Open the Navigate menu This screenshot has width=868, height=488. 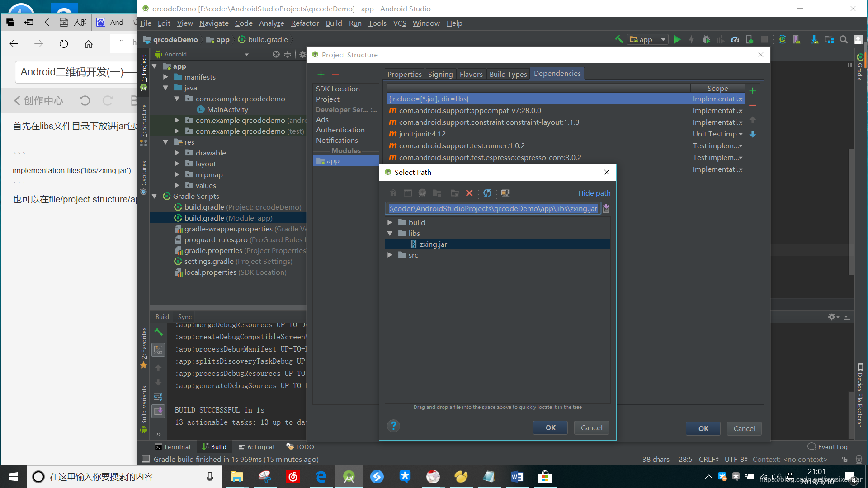pos(214,23)
